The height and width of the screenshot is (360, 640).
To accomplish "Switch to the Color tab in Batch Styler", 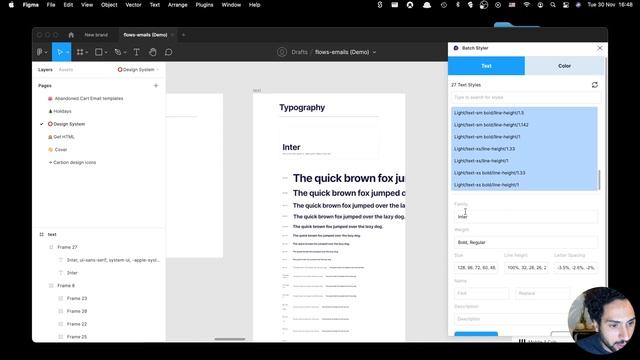I will [x=564, y=66].
